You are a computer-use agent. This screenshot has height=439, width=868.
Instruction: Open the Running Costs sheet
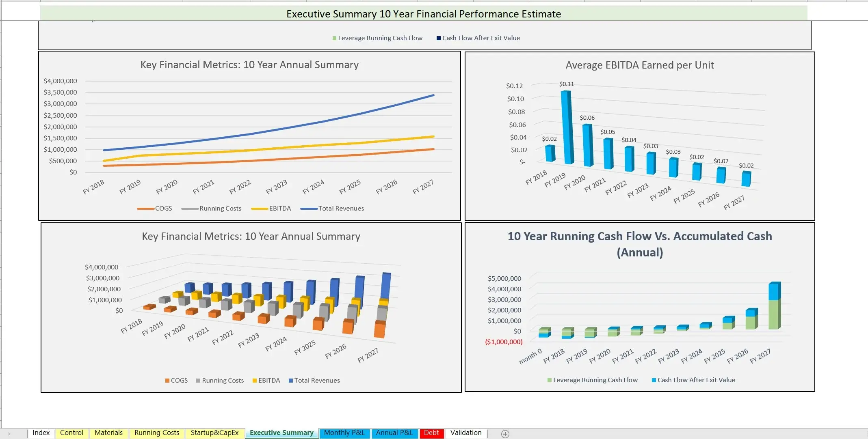click(156, 433)
